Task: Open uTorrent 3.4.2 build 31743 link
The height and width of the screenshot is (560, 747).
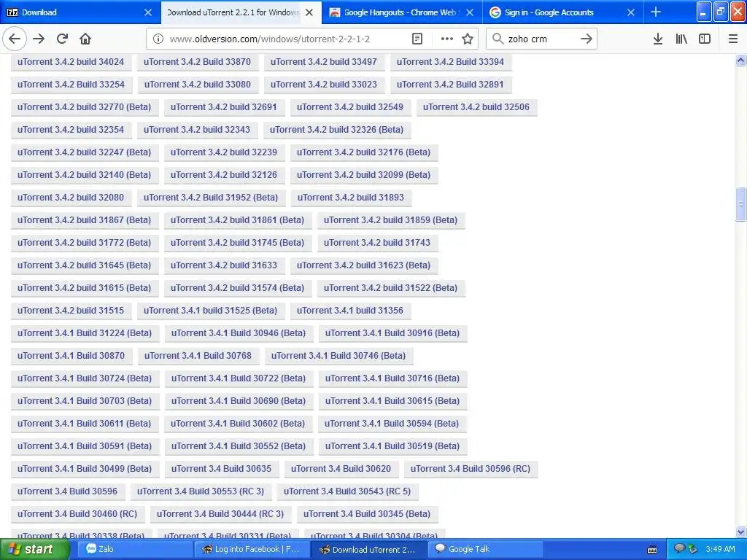Action: tap(377, 243)
